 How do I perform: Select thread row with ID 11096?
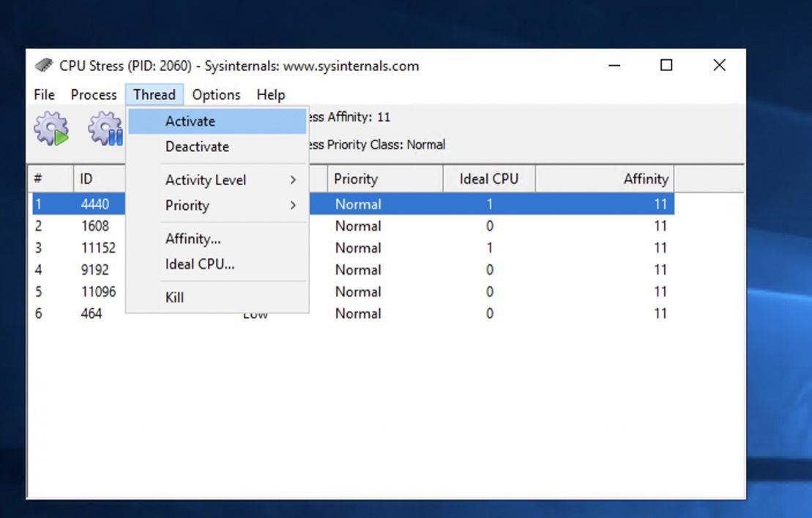pyautogui.click(x=353, y=292)
